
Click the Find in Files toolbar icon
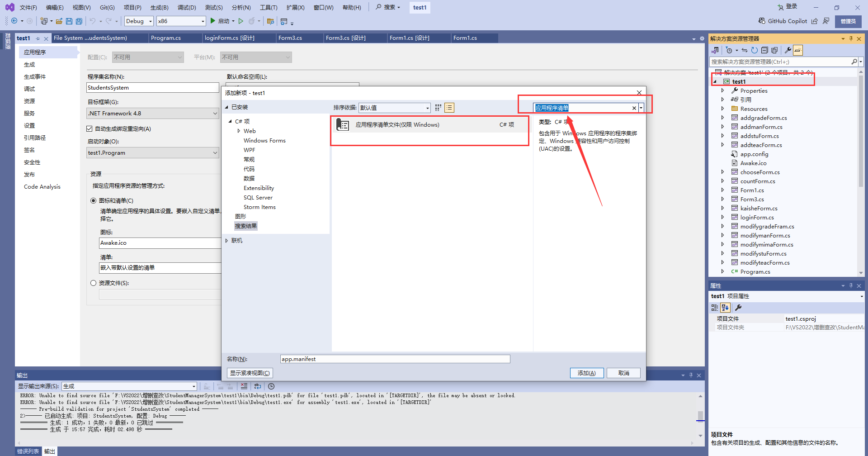click(x=271, y=21)
